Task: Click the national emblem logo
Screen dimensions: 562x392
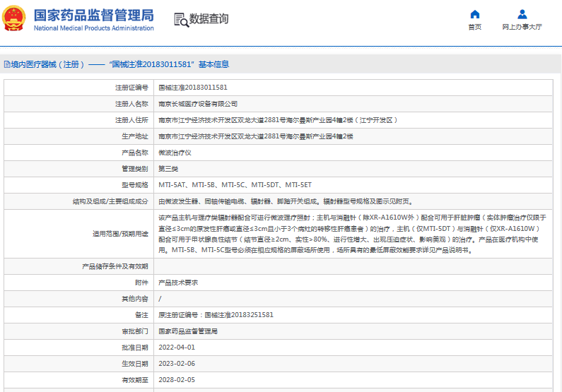Action: (x=14, y=18)
